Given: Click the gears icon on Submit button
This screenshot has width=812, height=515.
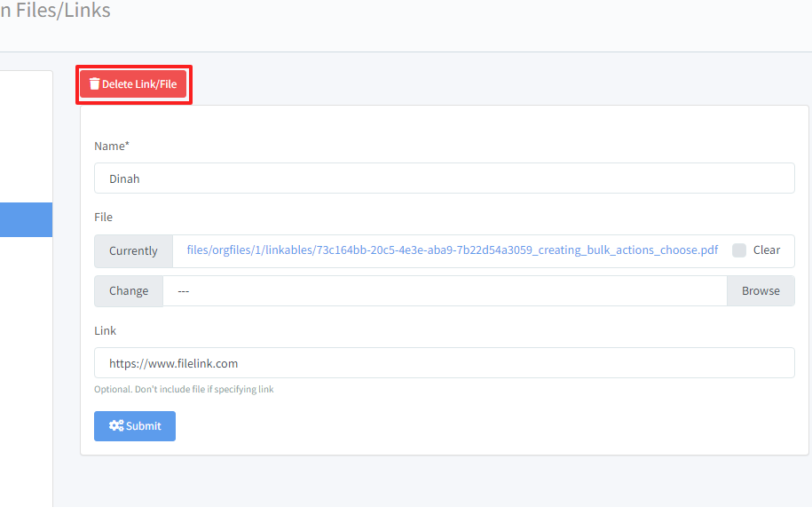Looking at the screenshot, I should [116, 426].
